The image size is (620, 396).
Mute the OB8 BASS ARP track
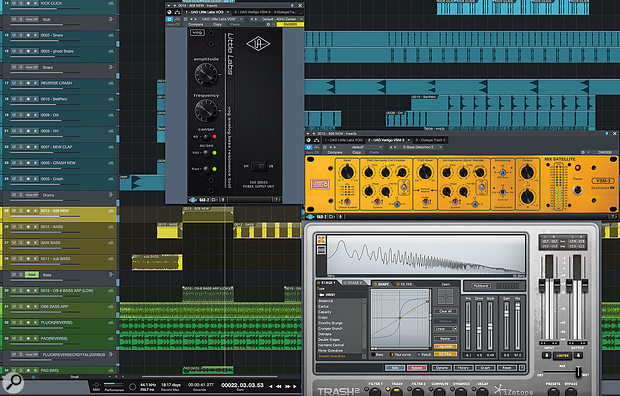pyautogui.click(x=14, y=307)
